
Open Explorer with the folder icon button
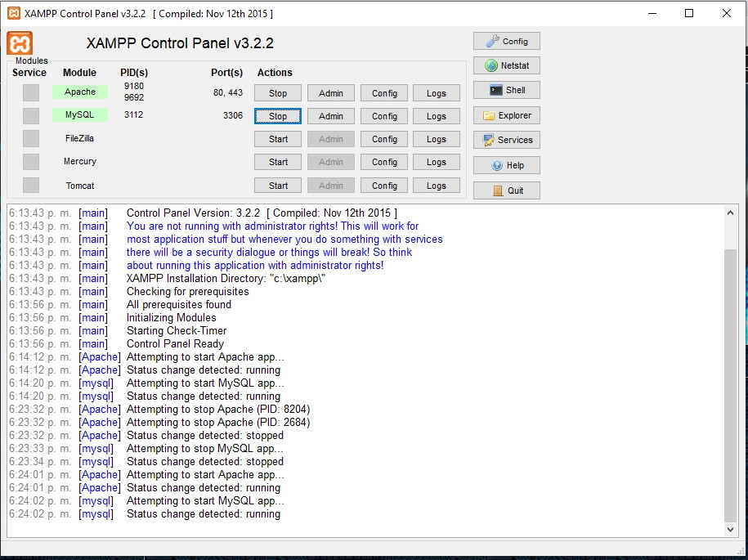pyautogui.click(x=506, y=115)
